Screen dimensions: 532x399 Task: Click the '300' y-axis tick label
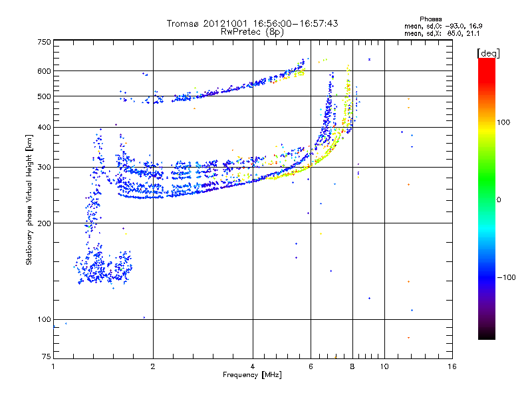[x=44, y=168]
